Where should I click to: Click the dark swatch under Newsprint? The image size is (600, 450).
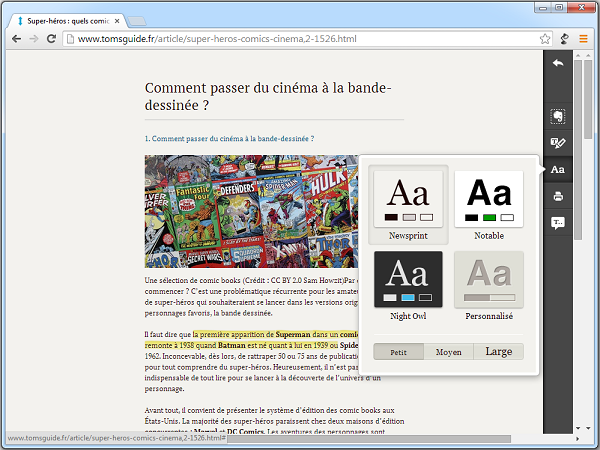tap(391, 218)
